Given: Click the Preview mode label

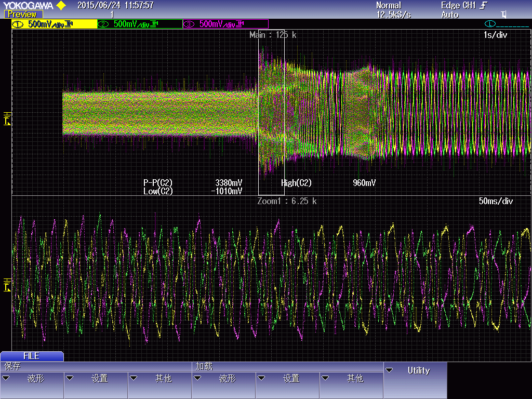Looking at the screenshot, I should click(x=23, y=15).
